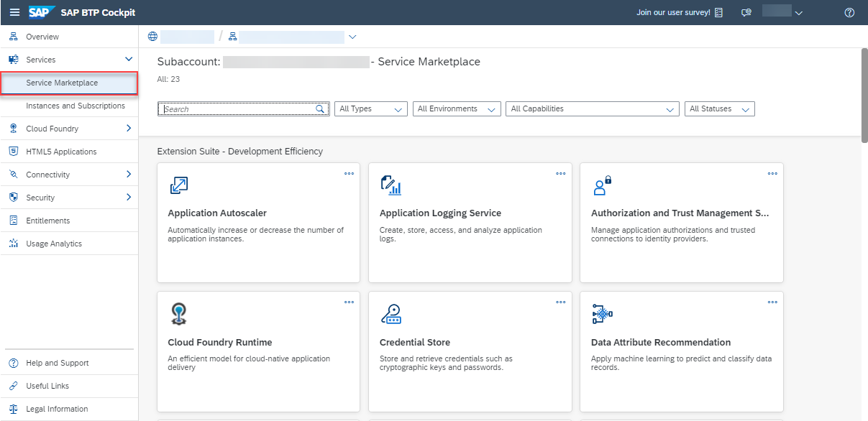Viewport: 868px width, 421px height.
Task: Click the Application Logging Service tile icon
Action: point(390,185)
